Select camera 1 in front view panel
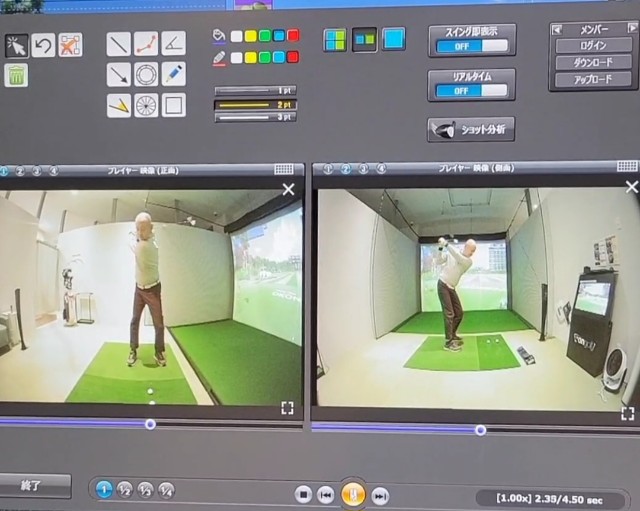 (4, 171)
